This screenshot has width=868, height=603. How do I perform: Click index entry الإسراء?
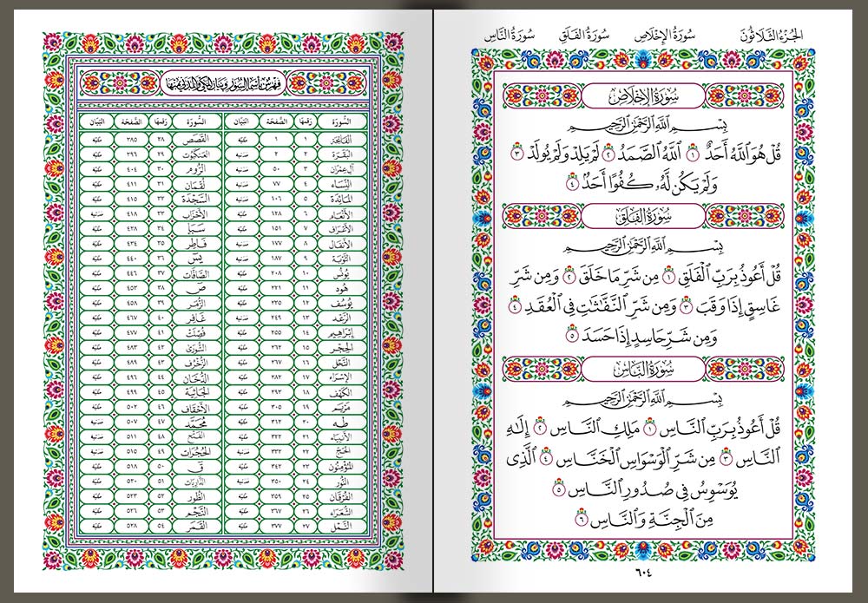click(342, 378)
